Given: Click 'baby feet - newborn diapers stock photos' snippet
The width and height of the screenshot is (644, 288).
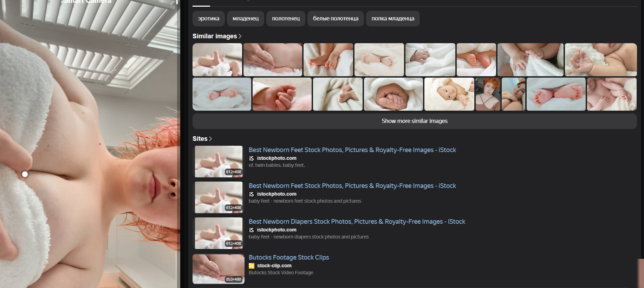Looking at the screenshot, I should (x=308, y=237).
